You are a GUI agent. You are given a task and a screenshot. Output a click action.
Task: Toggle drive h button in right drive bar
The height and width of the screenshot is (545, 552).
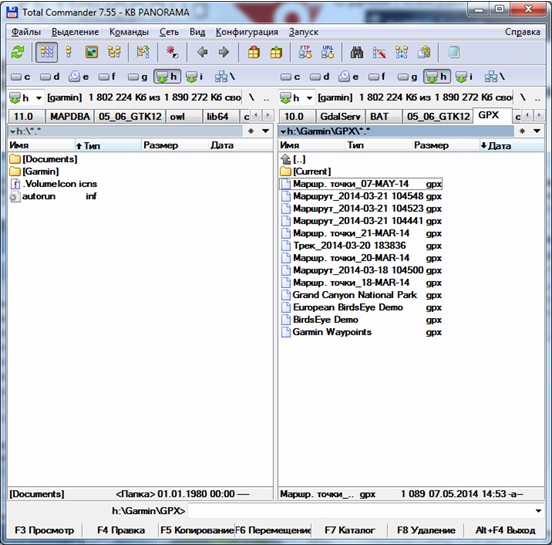pos(437,76)
